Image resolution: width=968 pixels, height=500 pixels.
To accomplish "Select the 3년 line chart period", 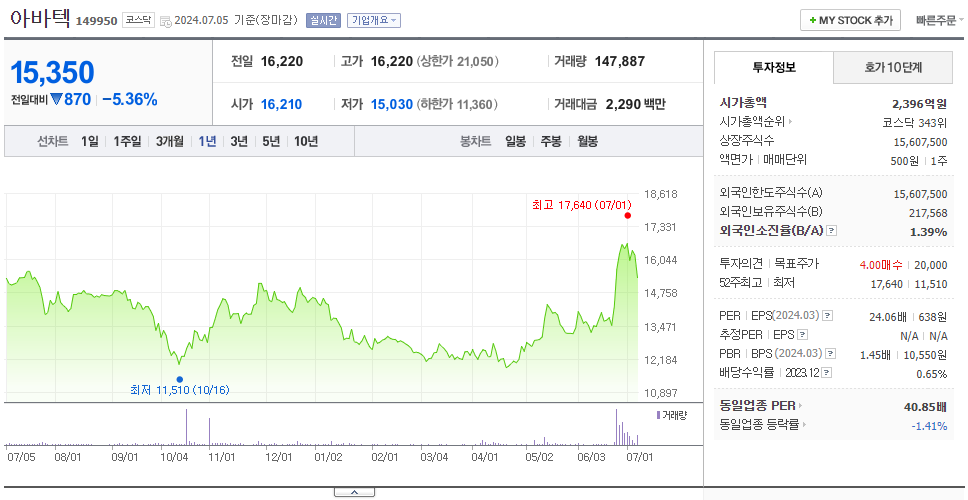I will click(239, 141).
